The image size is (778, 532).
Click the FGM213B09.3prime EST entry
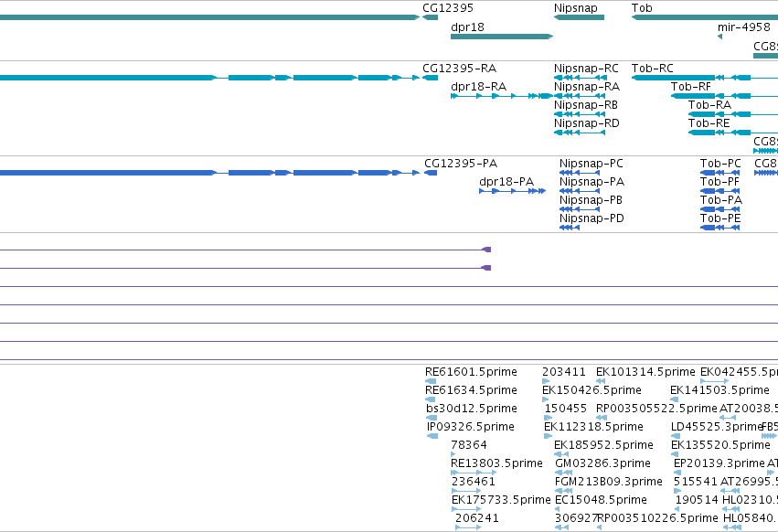click(x=608, y=482)
